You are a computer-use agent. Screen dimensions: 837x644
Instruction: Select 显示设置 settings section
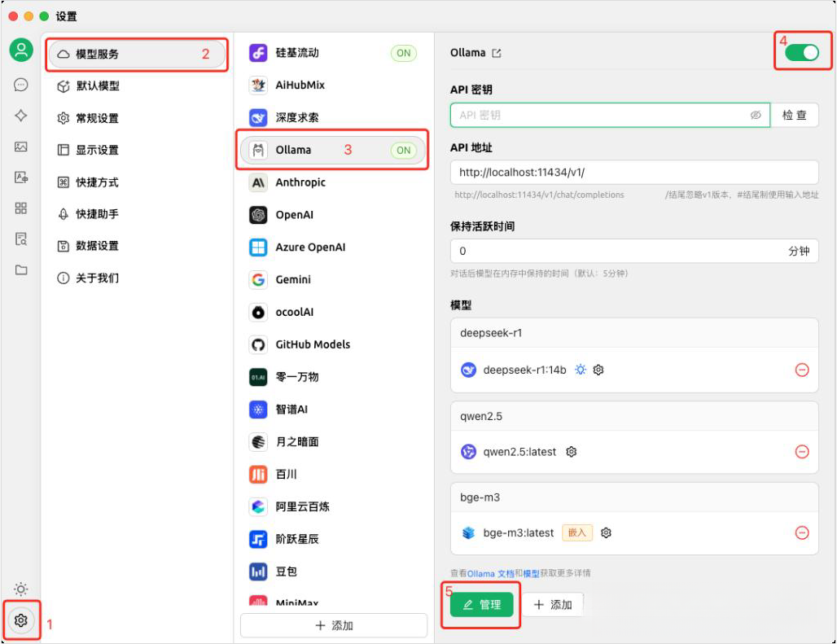coord(137,150)
